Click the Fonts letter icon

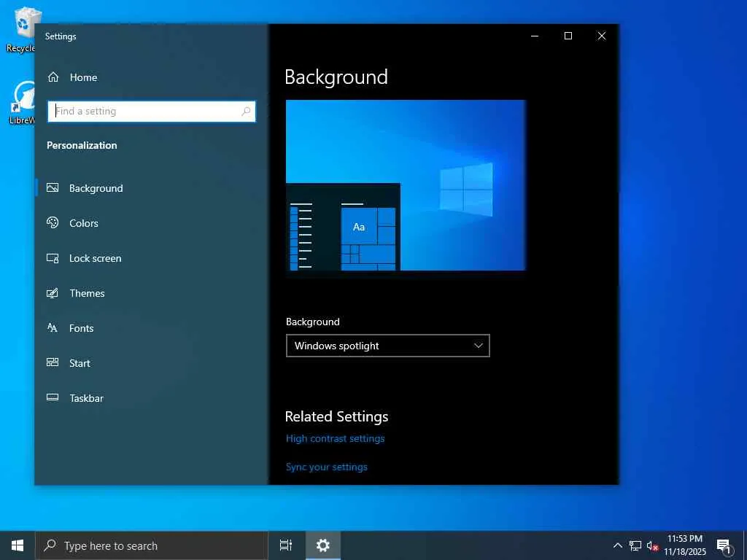click(x=53, y=327)
